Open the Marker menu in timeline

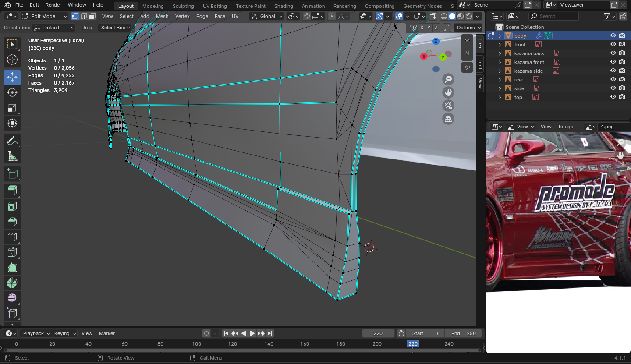click(x=107, y=333)
